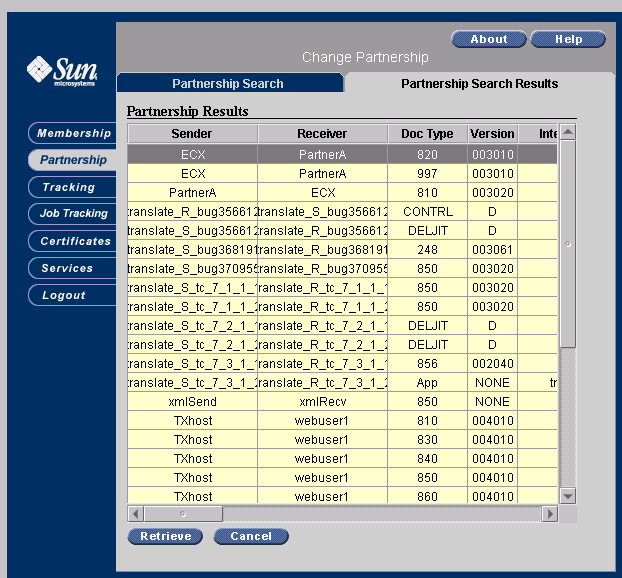622x578 pixels.
Task: Select the TXhost row with doc type 840
Action: [x=342, y=459]
